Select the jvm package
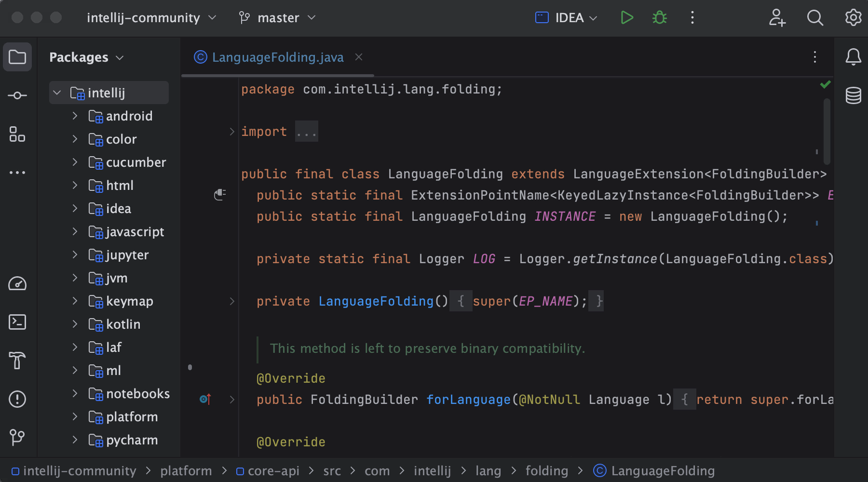The width and height of the screenshot is (868, 482). [x=117, y=278]
